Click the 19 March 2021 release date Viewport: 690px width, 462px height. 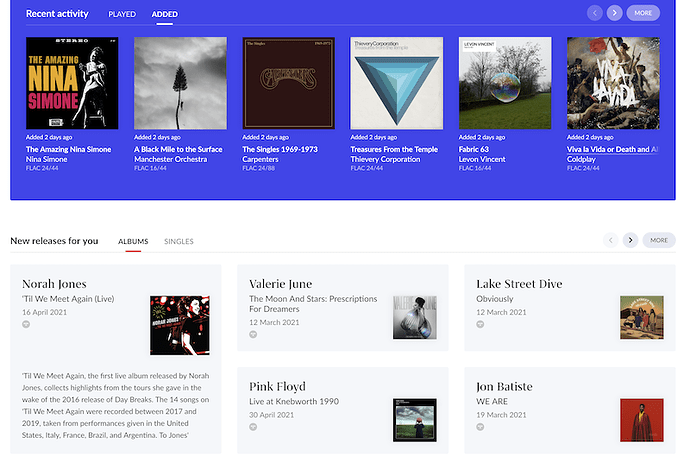pos(501,414)
